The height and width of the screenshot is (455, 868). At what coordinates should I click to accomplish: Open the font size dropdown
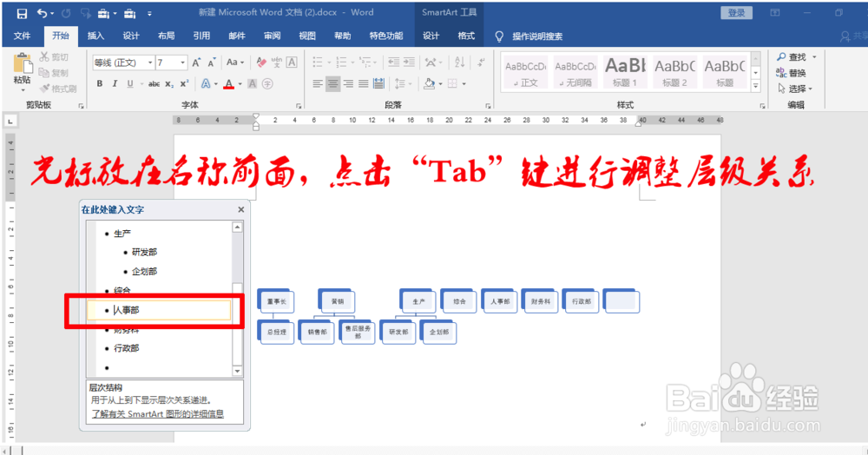182,63
